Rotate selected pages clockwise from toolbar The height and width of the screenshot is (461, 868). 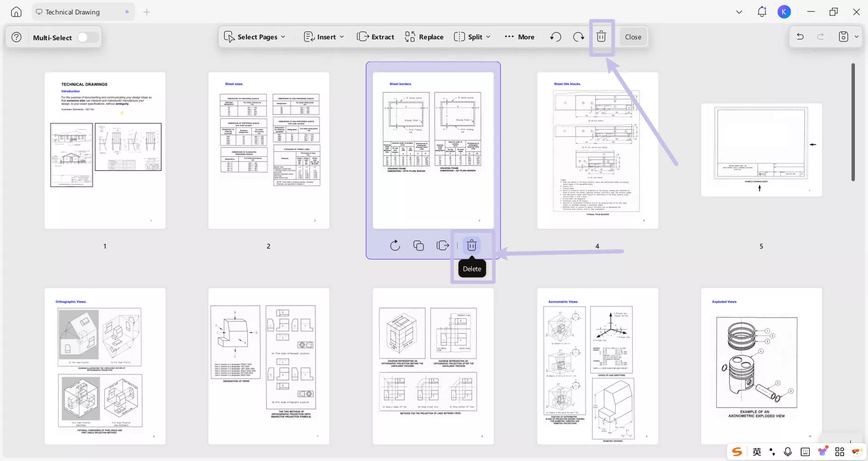pyautogui.click(x=579, y=37)
